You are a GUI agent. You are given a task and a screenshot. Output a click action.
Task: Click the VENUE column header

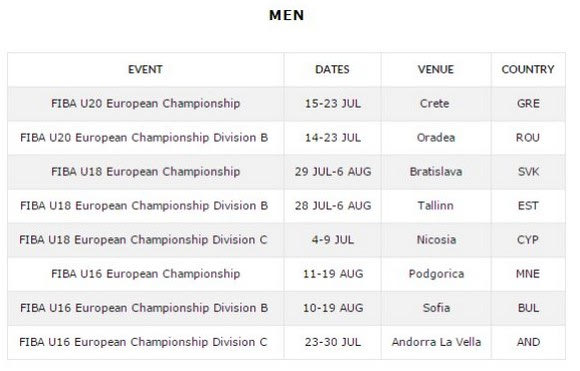point(436,70)
